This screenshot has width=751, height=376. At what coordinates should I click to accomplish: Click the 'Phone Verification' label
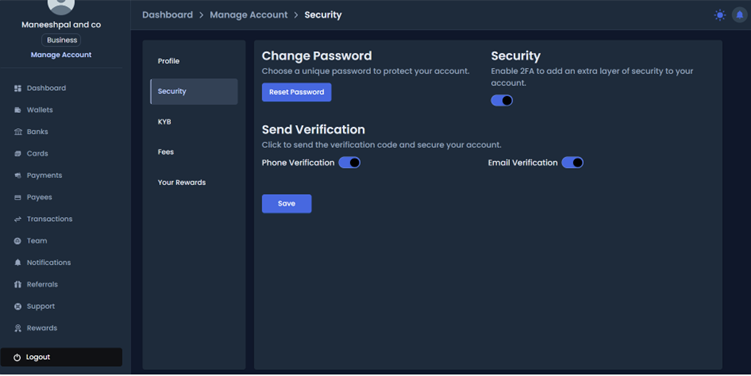click(298, 163)
